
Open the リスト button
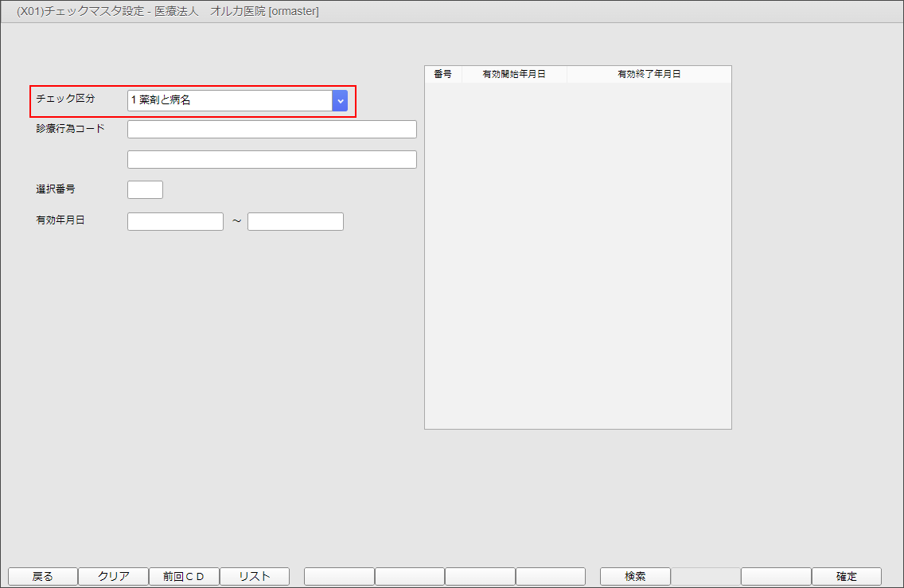pyautogui.click(x=255, y=576)
